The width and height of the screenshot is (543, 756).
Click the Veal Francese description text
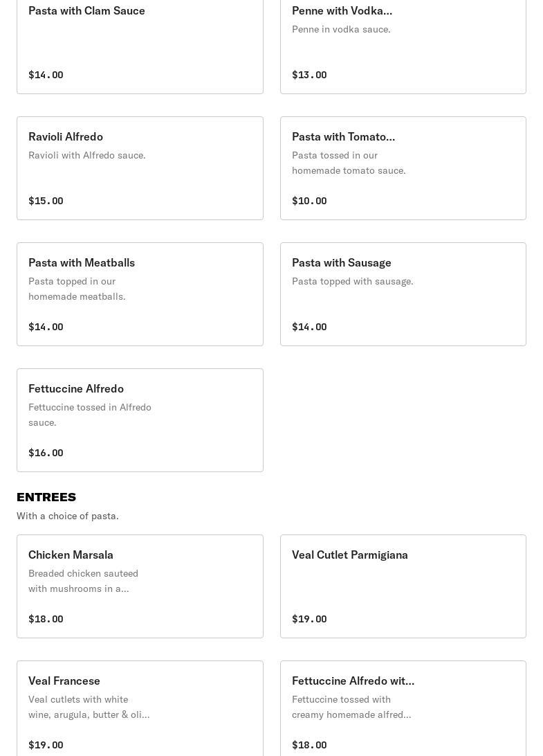click(89, 707)
